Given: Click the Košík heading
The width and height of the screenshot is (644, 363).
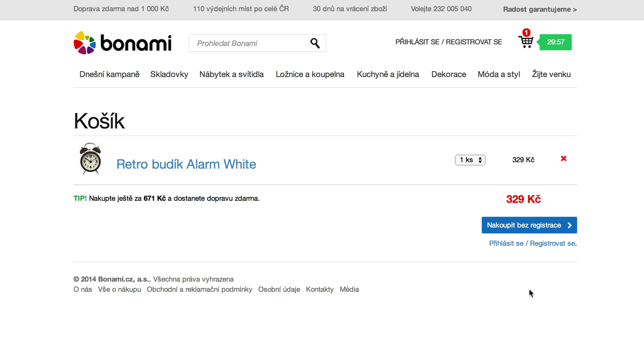Looking at the screenshot, I should pyautogui.click(x=99, y=121).
